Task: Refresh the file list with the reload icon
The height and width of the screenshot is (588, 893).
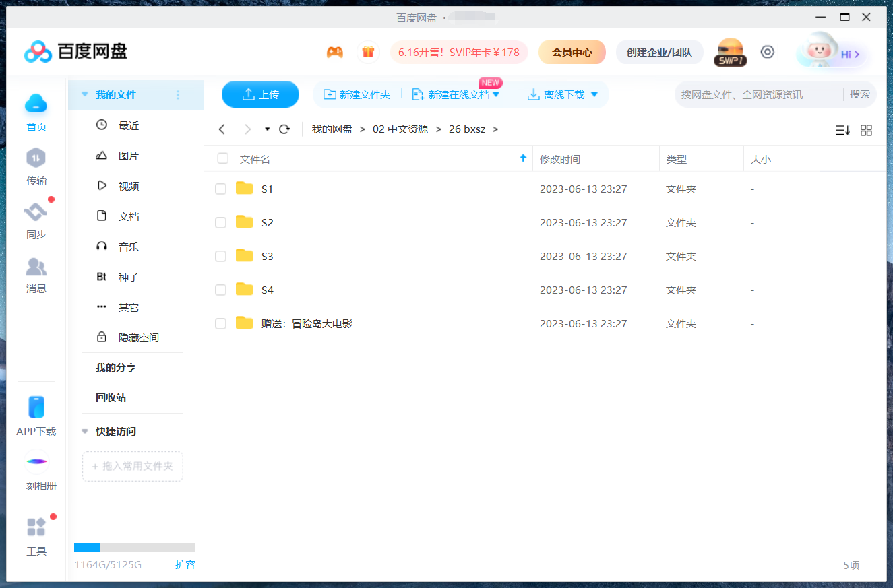Action: 284,129
